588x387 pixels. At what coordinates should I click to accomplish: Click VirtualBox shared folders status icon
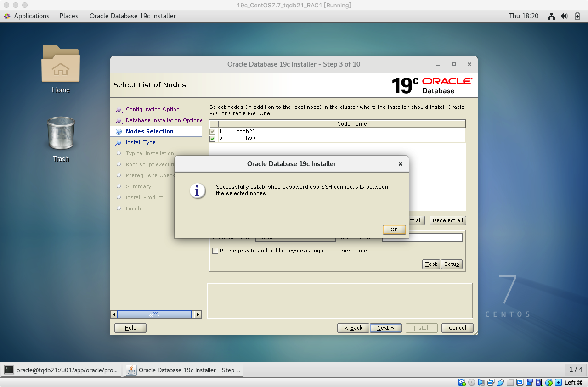(x=510, y=382)
